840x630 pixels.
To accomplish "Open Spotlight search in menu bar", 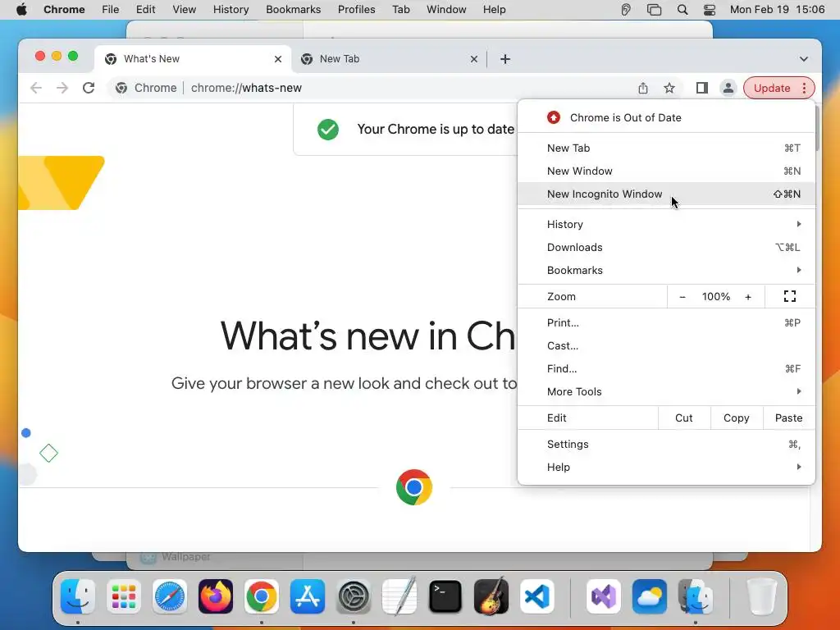I will pos(682,10).
